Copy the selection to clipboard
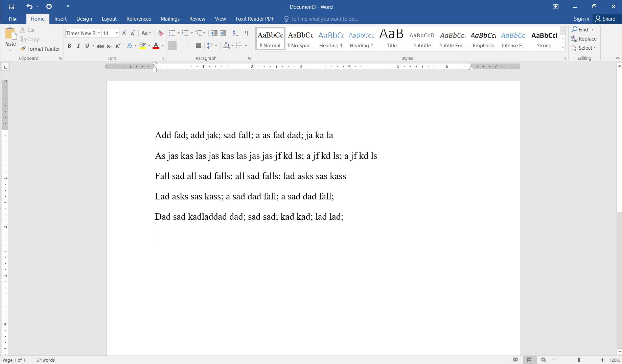622x364 pixels. tap(29, 39)
